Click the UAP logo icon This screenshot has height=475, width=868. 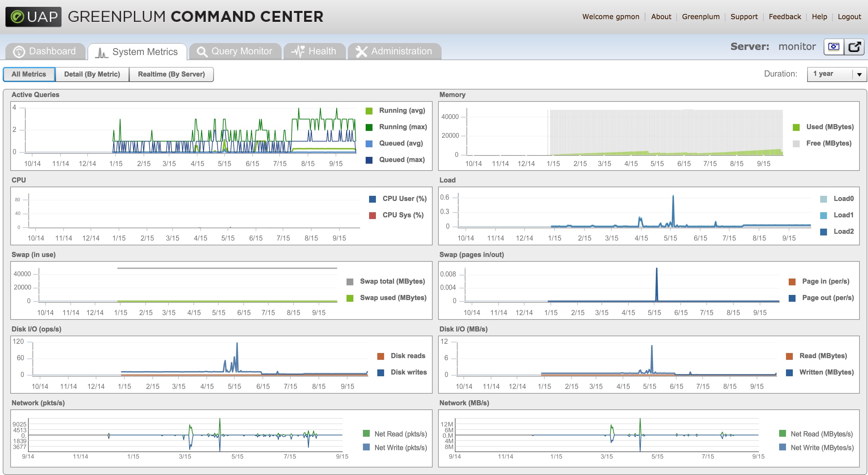pos(33,16)
